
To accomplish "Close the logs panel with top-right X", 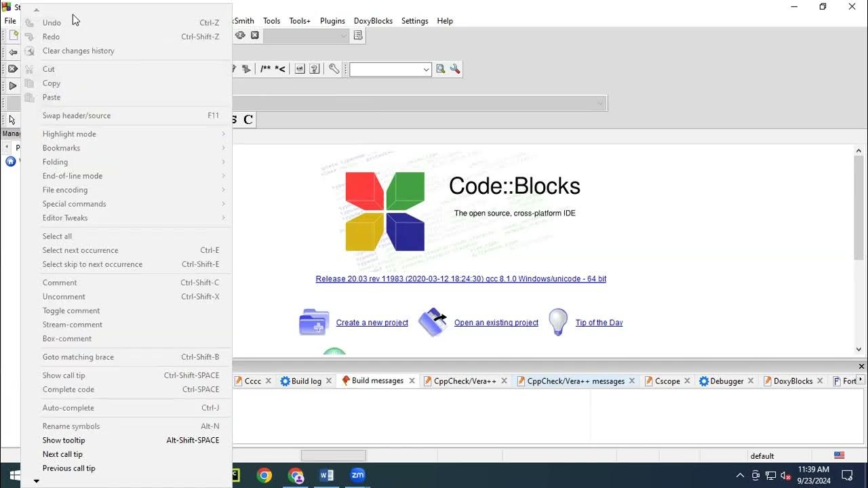I will coord(861,366).
